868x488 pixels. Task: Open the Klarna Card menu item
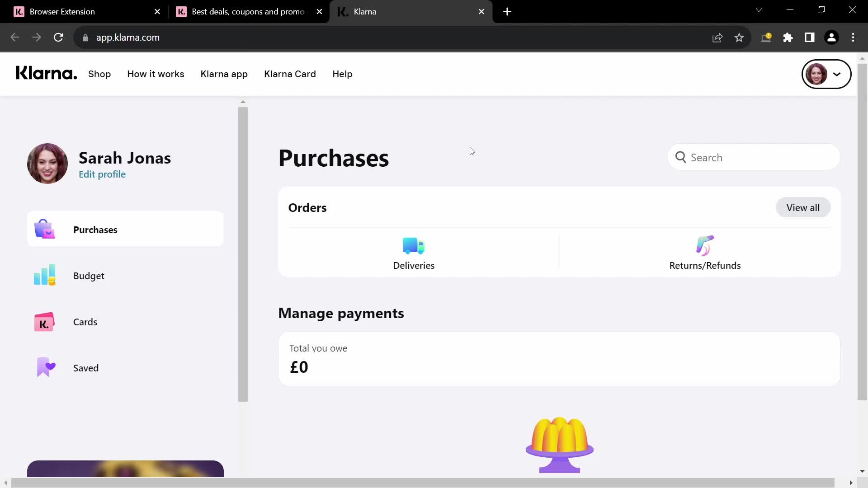[x=290, y=74]
